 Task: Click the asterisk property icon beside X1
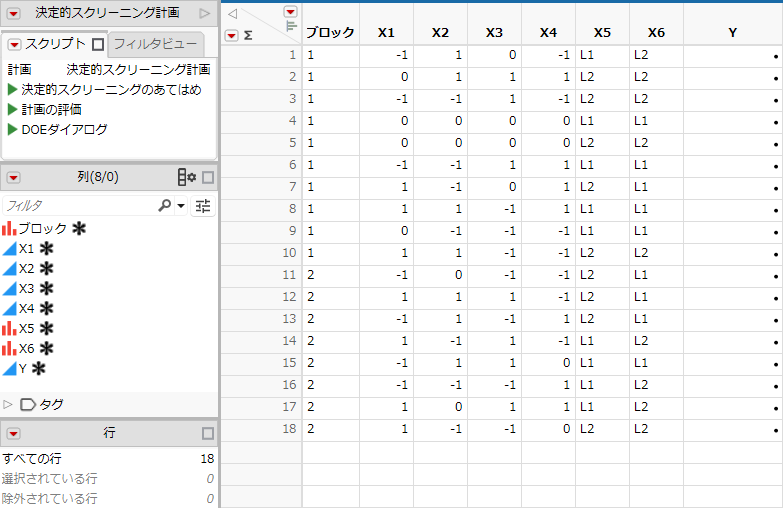[x=46, y=248]
